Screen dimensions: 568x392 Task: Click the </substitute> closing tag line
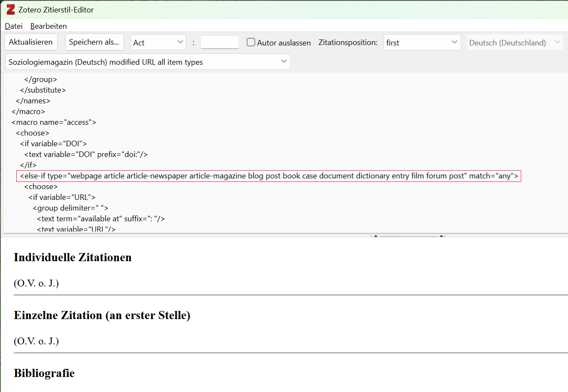[43, 90]
